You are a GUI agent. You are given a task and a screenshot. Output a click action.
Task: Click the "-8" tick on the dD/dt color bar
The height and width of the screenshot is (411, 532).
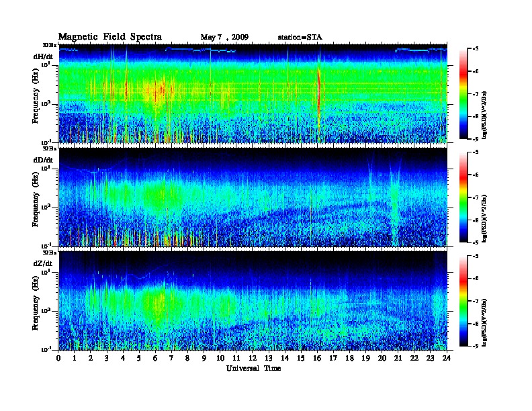(x=476, y=220)
